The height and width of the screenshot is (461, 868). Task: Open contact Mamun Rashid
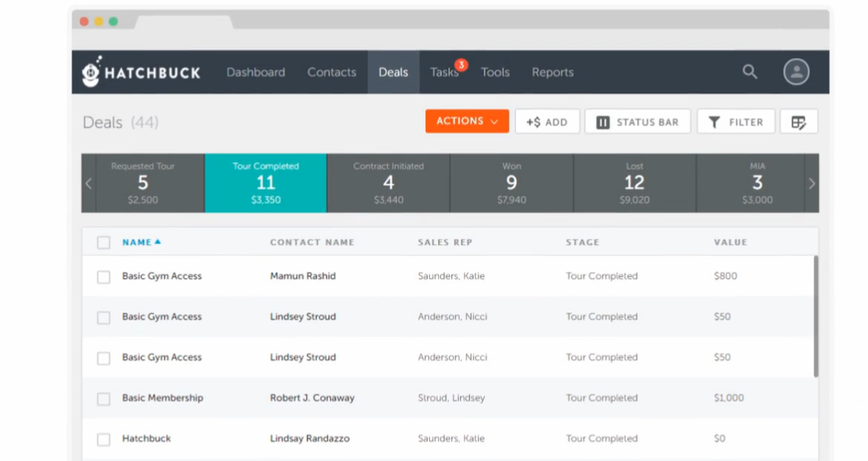[x=303, y=276]
